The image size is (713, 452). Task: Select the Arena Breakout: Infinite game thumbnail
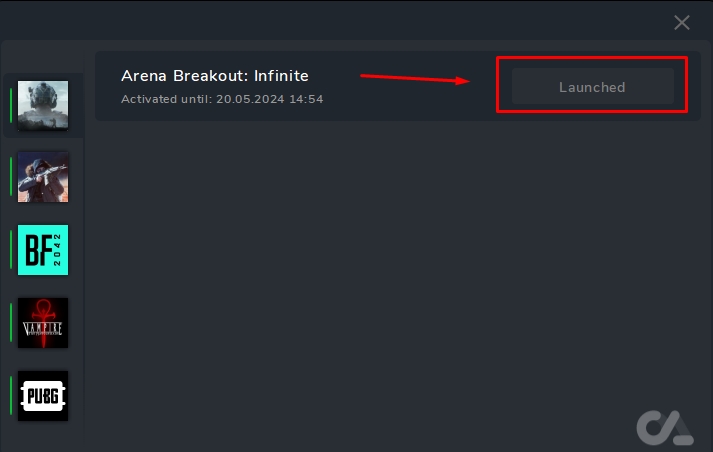(x=43, y=104)
